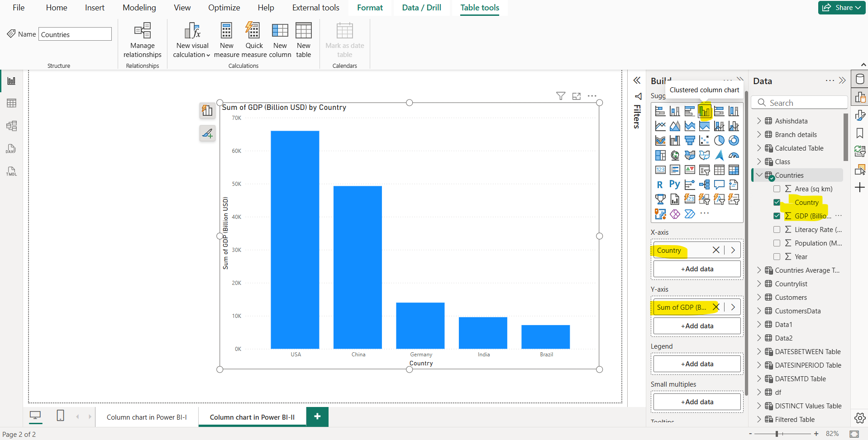
Task: Select the Python visual
Action: (674, 184)
